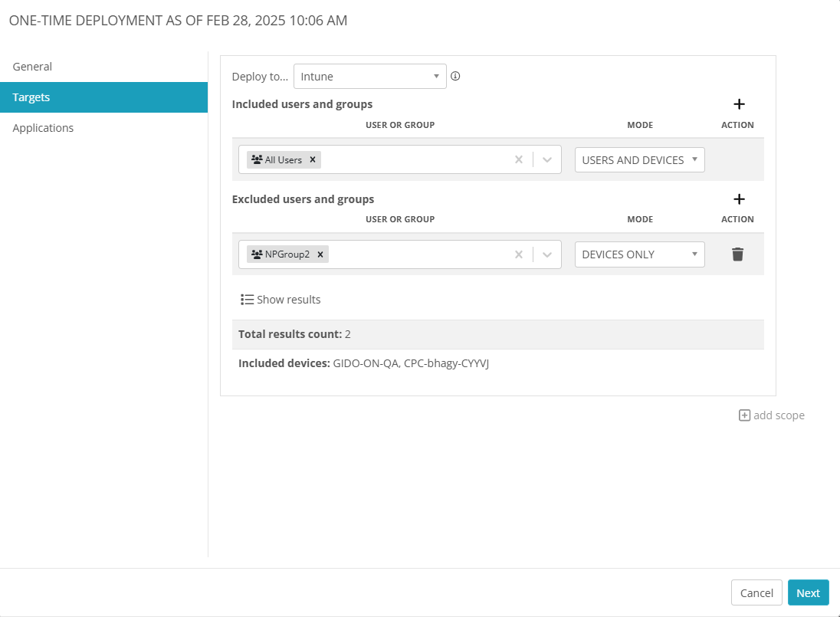Add a new included user or group
Viewport: 840px width, 617px height.
tap(739, 105)
